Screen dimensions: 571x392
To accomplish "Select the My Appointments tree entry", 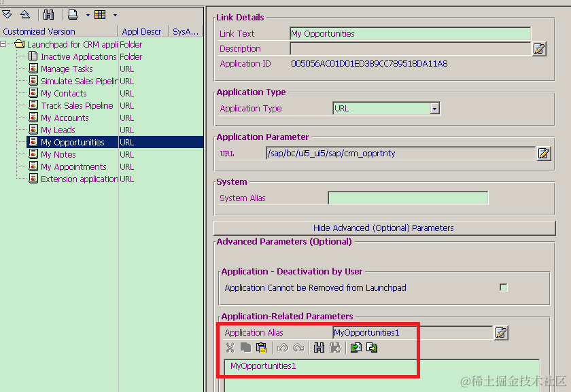I will [x=73, y=166].
